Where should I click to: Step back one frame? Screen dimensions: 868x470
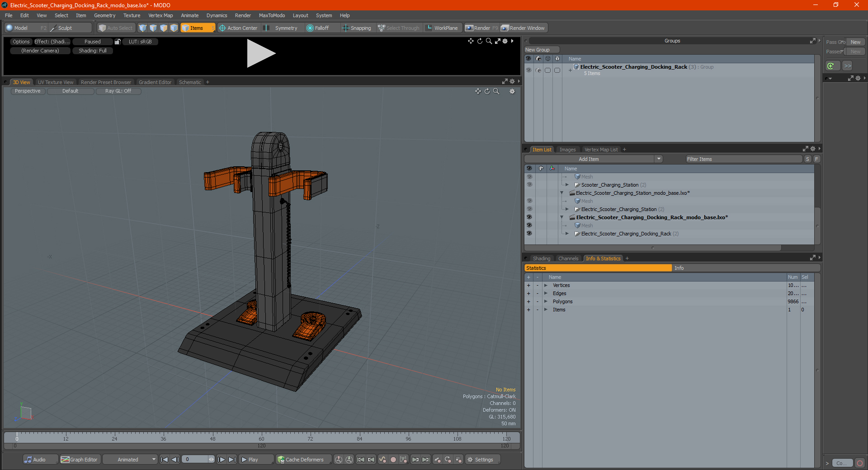click(175, 460)
